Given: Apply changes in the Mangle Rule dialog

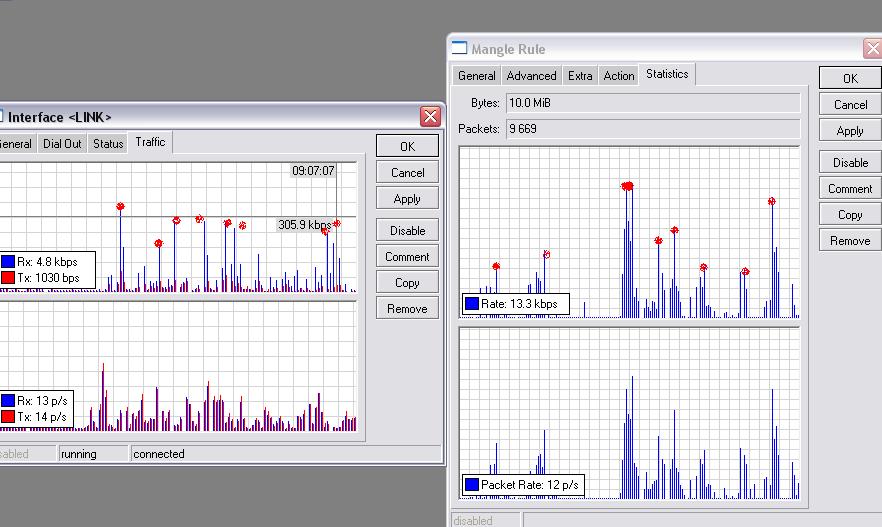Looking at the screenshot, I should click(849, 130).
